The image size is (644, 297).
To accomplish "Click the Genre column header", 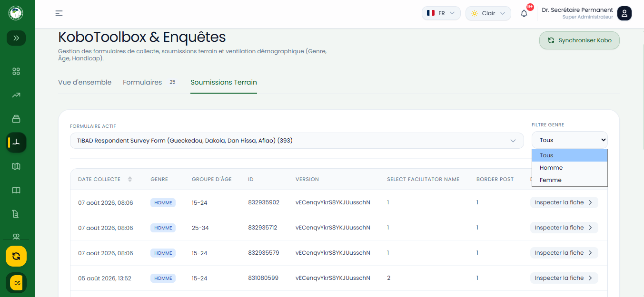I will coord(159,179).
